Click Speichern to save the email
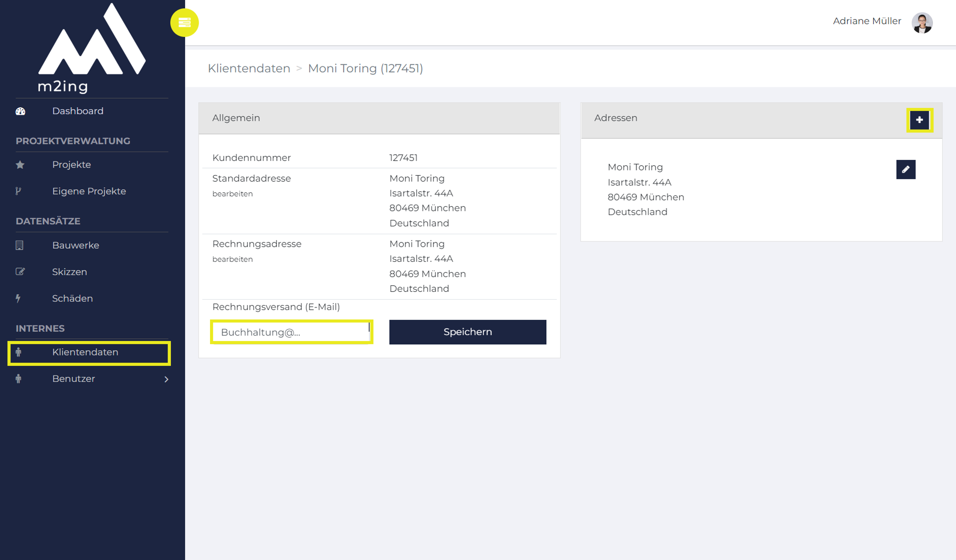This screenshot has height=560, width=956. (467, 332)
